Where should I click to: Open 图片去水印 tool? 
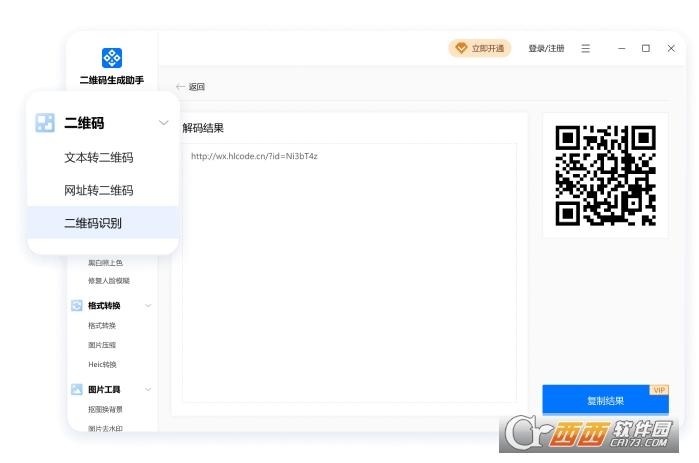(105, 428)
